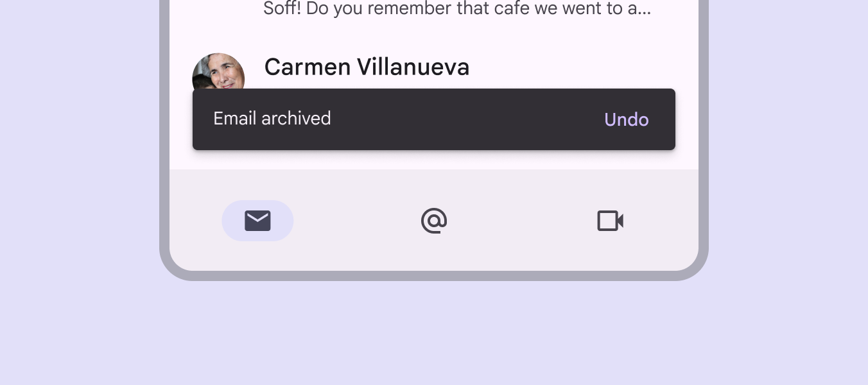Image resolution: width=868 pixels, height=385 pixels.
Task: Select the highlighted inbox envelope in bottom navigation
Action: tap(257, 221)
